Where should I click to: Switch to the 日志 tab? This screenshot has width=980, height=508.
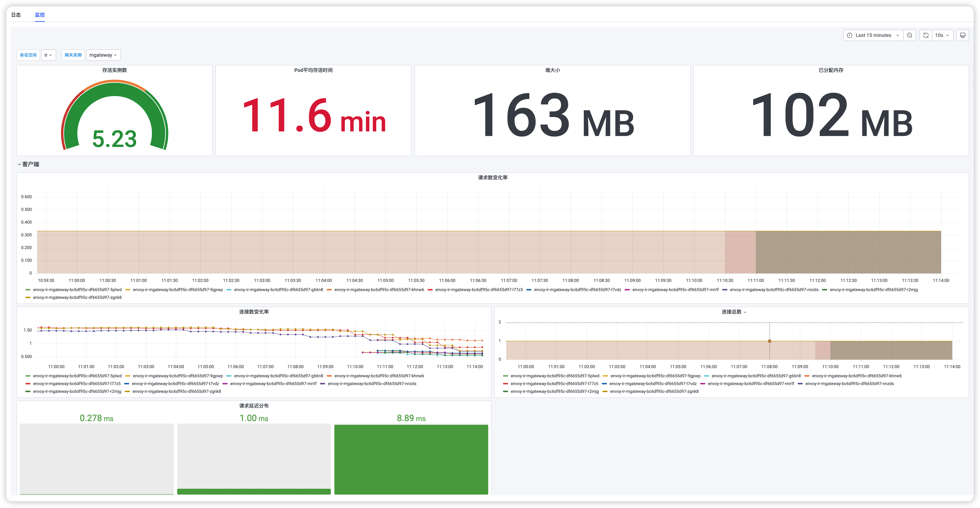[x=16, y=15]
